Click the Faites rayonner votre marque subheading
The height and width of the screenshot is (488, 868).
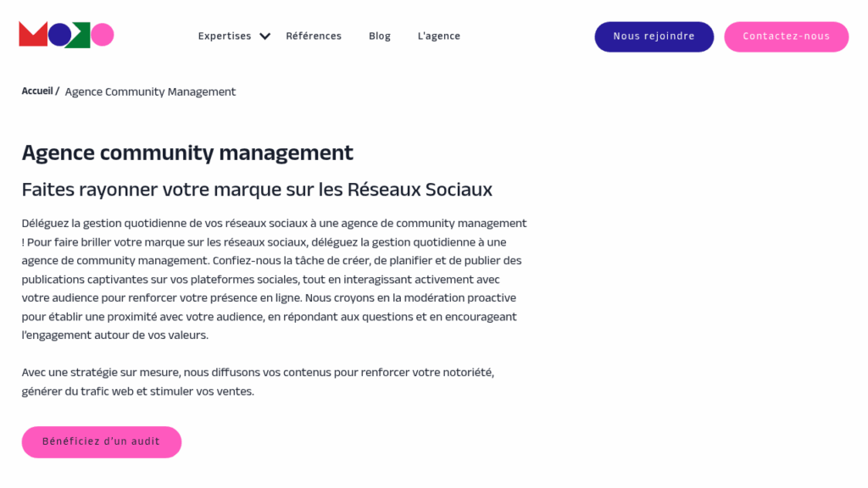click(257, 190)
